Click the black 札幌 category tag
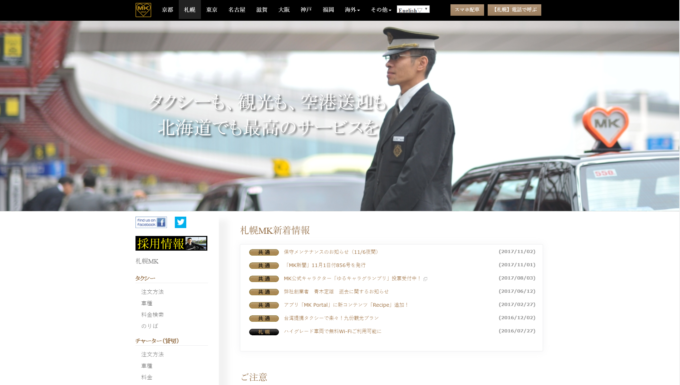 tap(264, 332)
